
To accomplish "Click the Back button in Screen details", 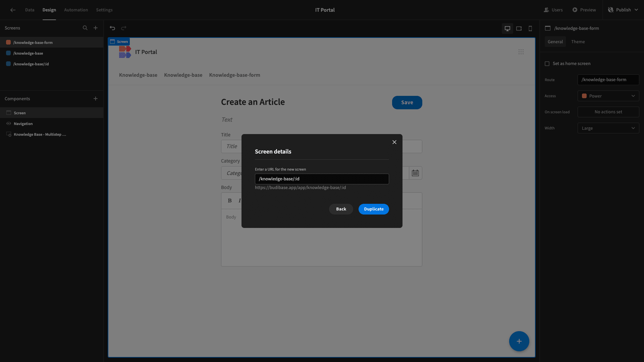I will (x=340, y=209).
